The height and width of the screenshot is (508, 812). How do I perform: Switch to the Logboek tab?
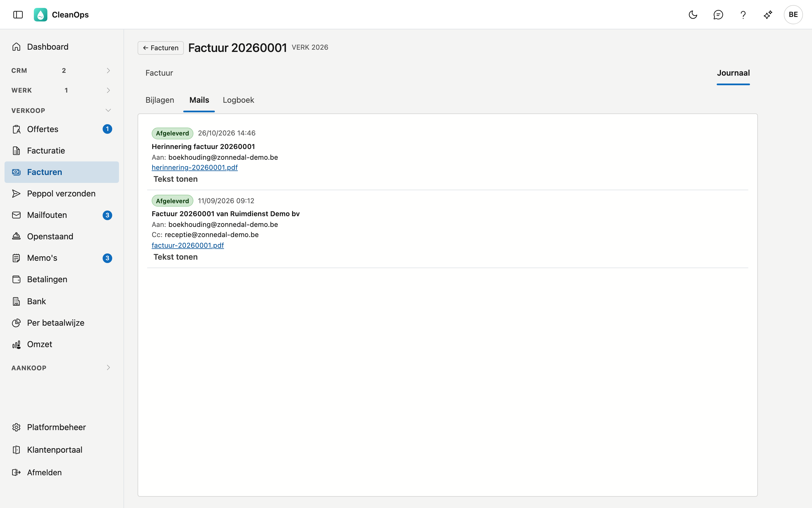(x=238, y=100)
